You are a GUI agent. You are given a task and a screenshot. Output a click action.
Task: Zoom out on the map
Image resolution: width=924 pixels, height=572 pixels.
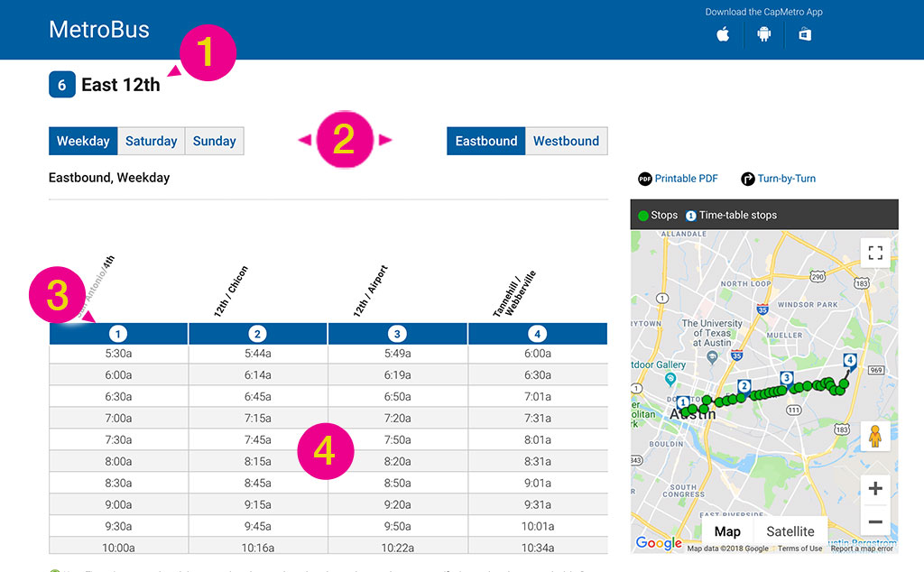coord(875,522)
